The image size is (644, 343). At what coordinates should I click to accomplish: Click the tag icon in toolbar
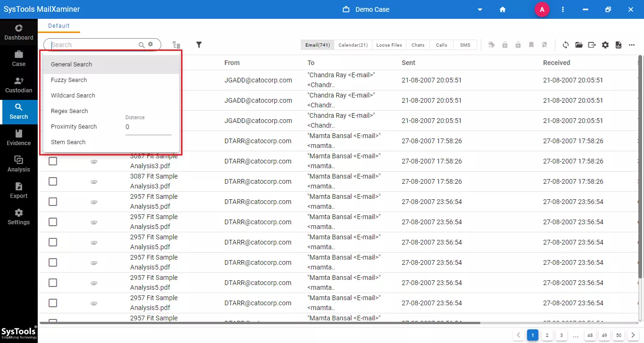(492, 45)
